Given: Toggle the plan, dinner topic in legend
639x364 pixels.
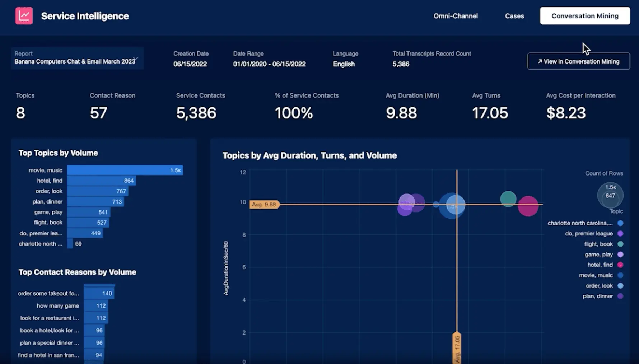Looking at the screenshot, I should click(x=620, y=296).
